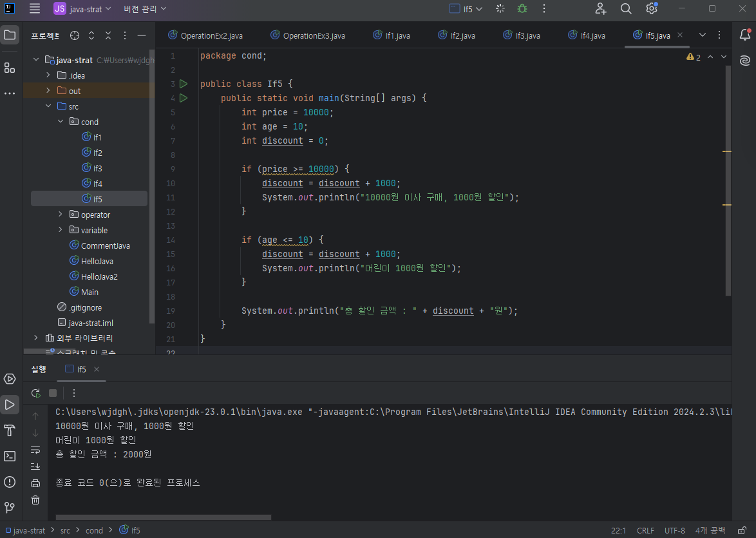Click the Debug bug icon in toolbar
This screenshot has height=538, width=756.
522,8
